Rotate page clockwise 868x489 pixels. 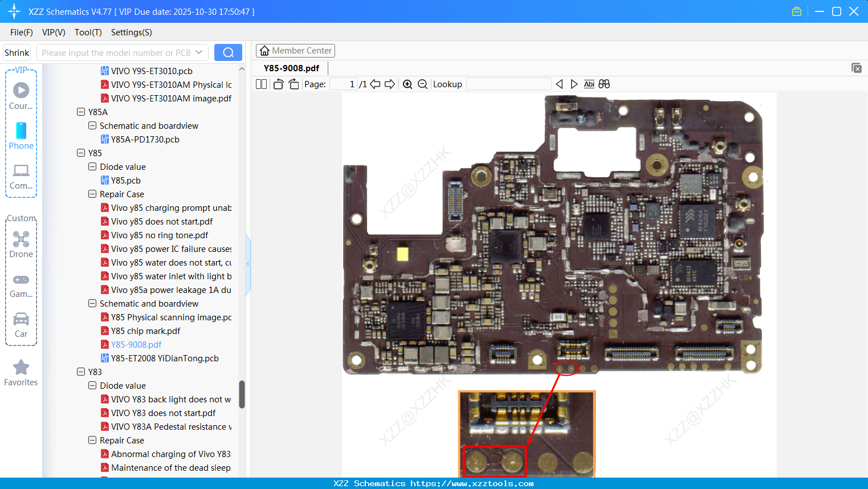click(294, 84)
